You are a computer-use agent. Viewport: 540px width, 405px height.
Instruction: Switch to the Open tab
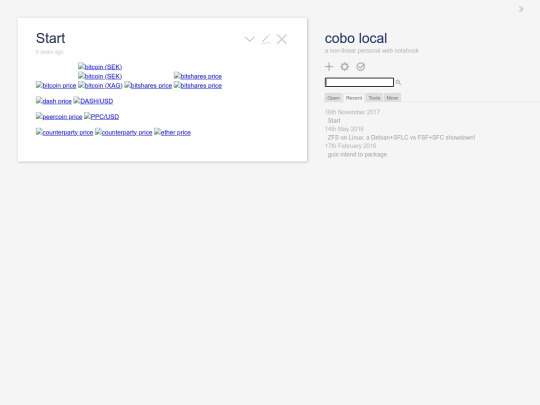point(333,98)
